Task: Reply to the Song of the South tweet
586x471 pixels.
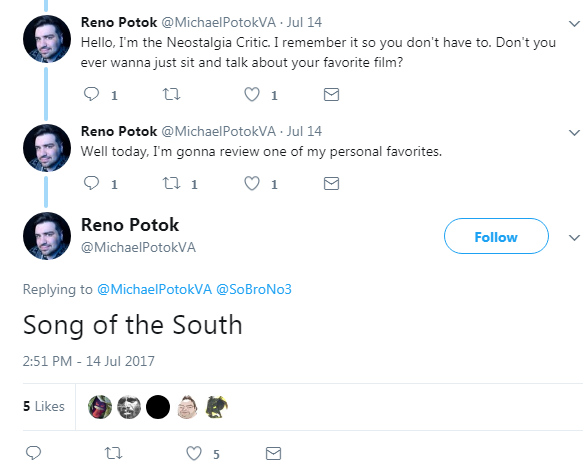Action: tap(33, 453)
